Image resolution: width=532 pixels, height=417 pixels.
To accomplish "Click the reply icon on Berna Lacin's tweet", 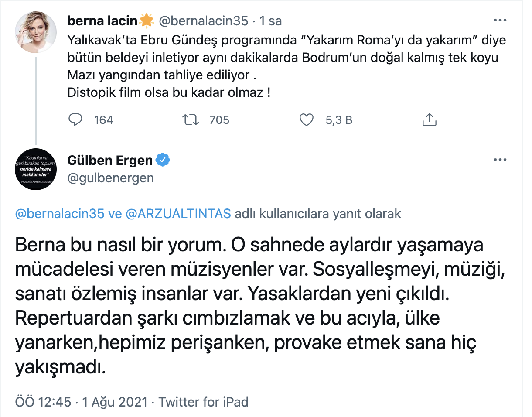I will tap(75, 120).
